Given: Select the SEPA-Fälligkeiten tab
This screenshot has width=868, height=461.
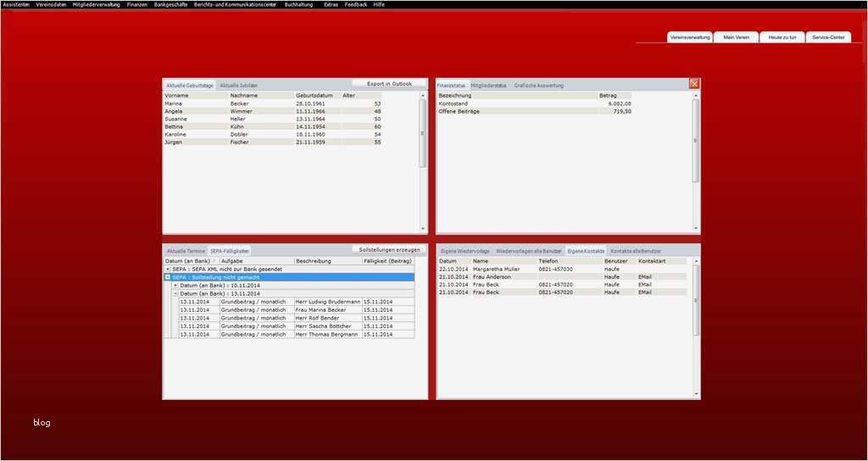Looking at the screenshot, I should [230, 251].
